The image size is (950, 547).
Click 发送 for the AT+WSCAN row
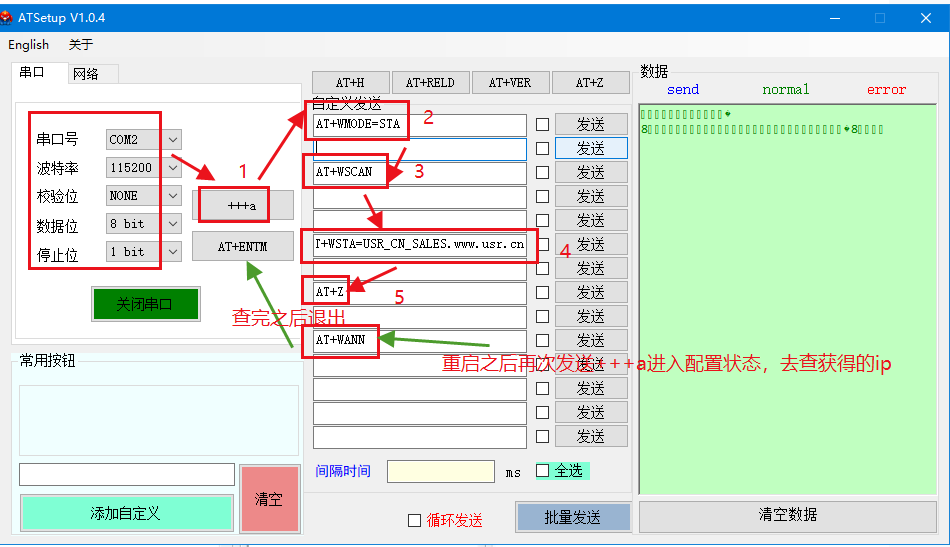click(x=591, y=173)
